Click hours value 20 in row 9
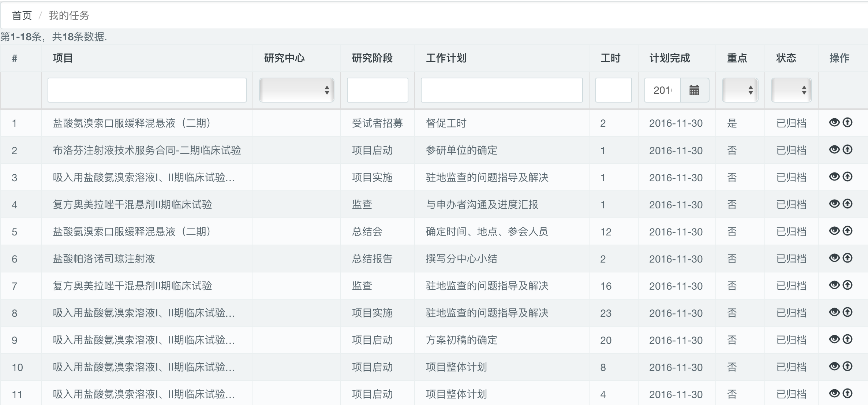Screen dimensions: 868x405 tap(606, 340)
